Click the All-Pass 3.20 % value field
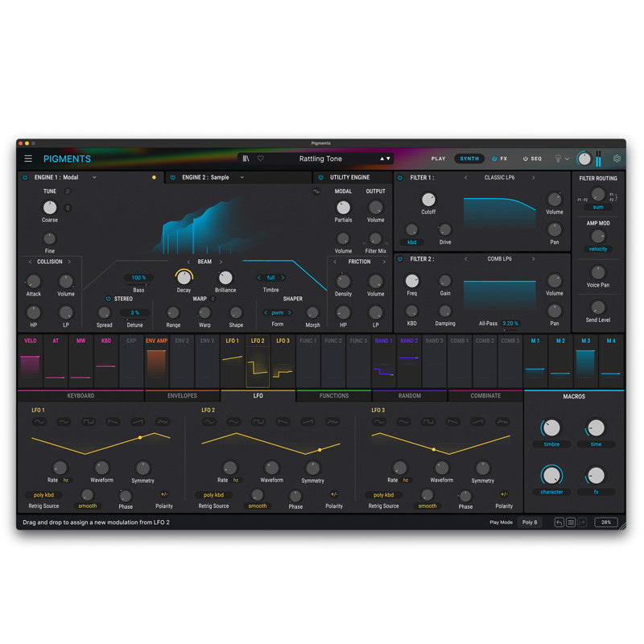Image resolution: width=644 pixels, height=644 pixels. pos(510,324)
